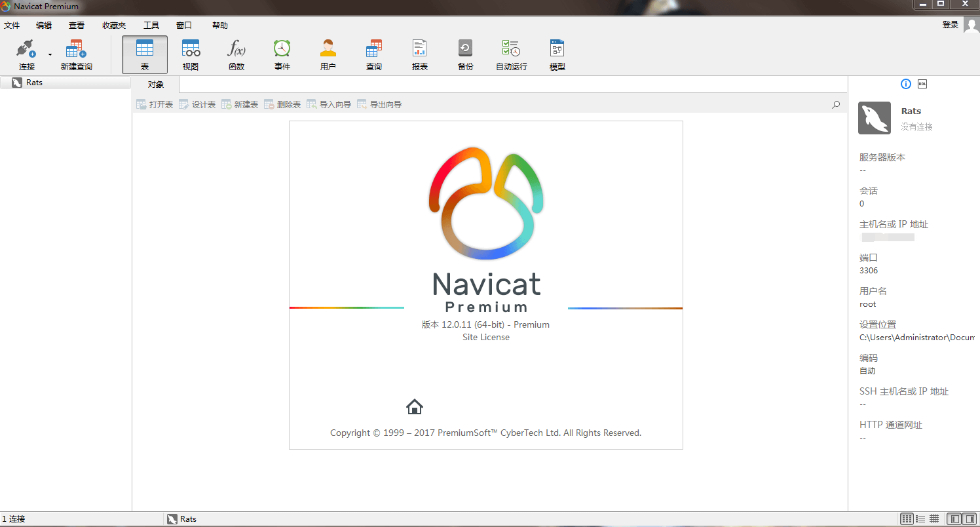Click the Rats entry in the status bar

pos(182,519)
